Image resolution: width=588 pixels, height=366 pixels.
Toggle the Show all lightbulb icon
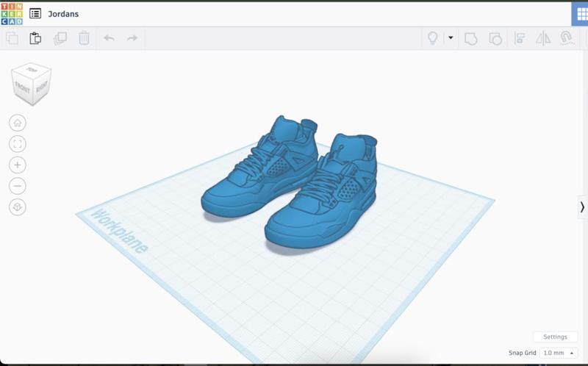(x=433, y=38)
